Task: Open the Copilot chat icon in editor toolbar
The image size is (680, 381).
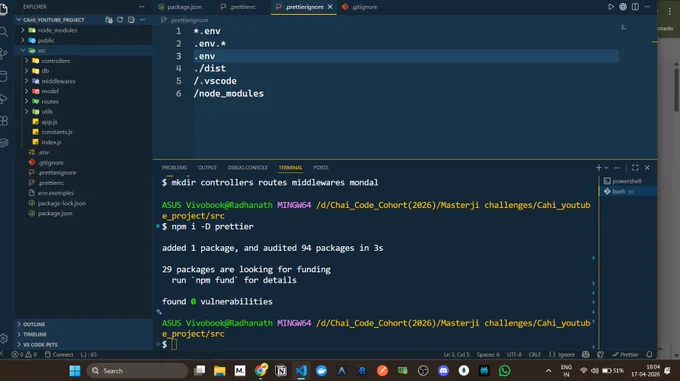Action: [x=623, y=7]
